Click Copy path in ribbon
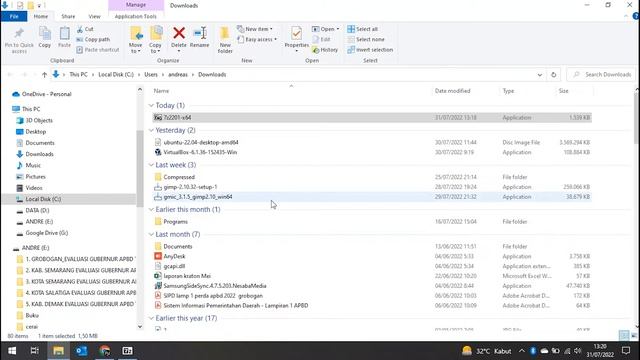 93,40
